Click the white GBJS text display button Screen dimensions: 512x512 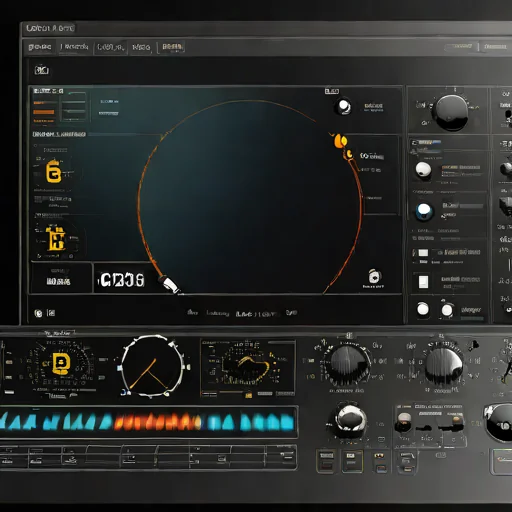coord(122,280)
